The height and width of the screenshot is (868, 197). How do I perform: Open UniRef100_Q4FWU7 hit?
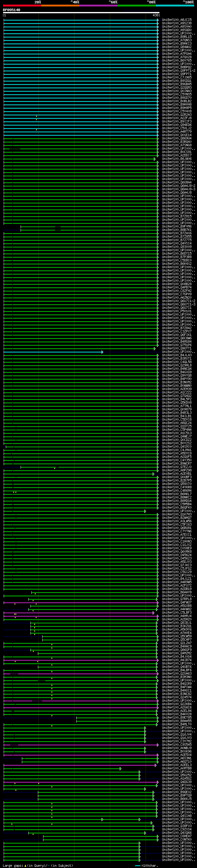pyautogui.click(x=177, y=602)
